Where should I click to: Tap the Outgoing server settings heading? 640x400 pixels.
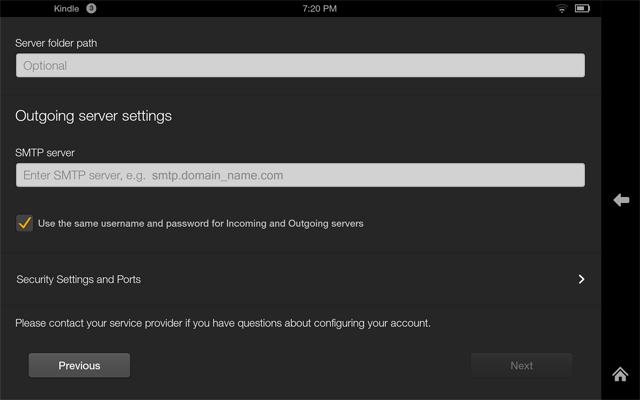tap(94, 116)
